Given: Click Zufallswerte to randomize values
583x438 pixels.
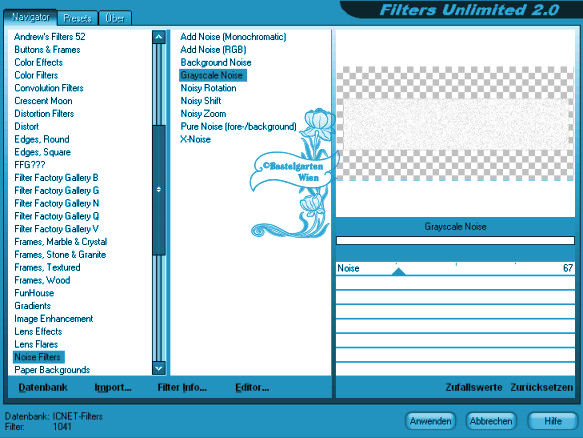Looking at the screenshot, I should (x=474, y=387).
